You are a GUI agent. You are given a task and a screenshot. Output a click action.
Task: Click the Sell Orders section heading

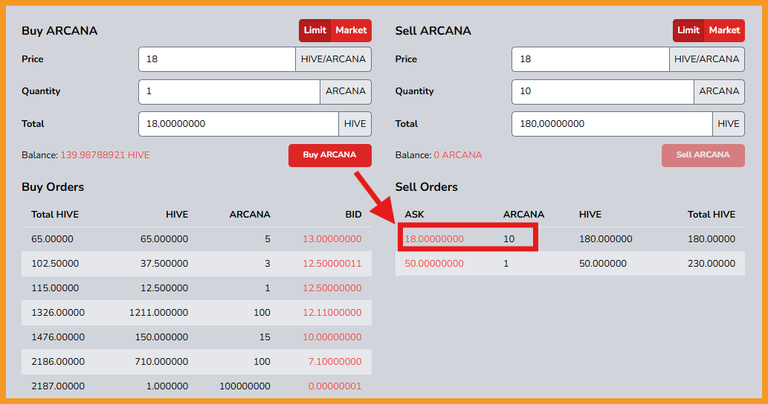(x=427, y=187)
